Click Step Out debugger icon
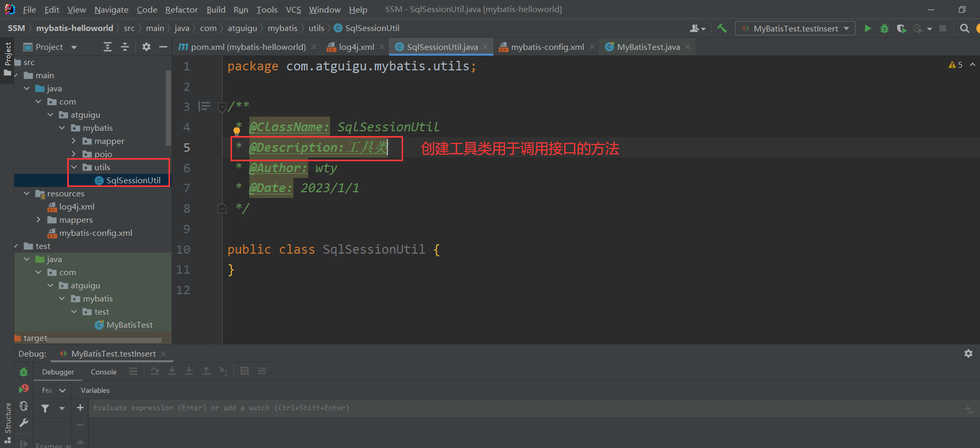The image size is (980, 448). click(x=206, y=371)
